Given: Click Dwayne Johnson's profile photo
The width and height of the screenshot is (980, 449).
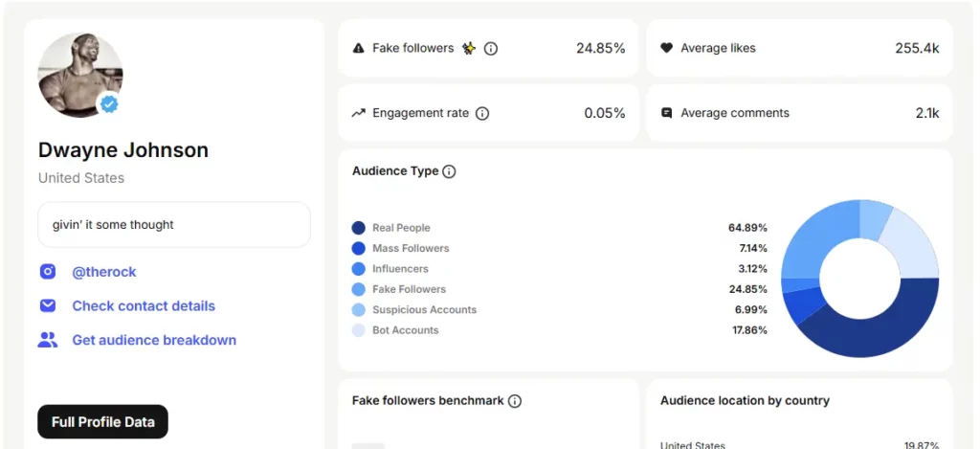Looking at the screenshot, I should coord(80,75).
